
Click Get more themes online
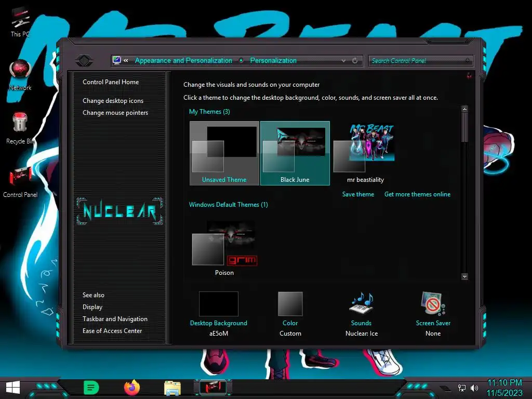(417, 194)
